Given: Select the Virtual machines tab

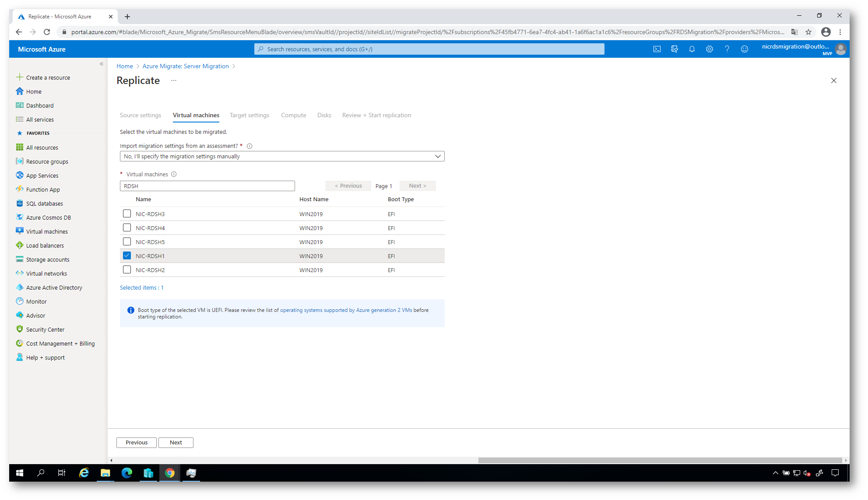Looking at the screenshot, I should 196,115.
